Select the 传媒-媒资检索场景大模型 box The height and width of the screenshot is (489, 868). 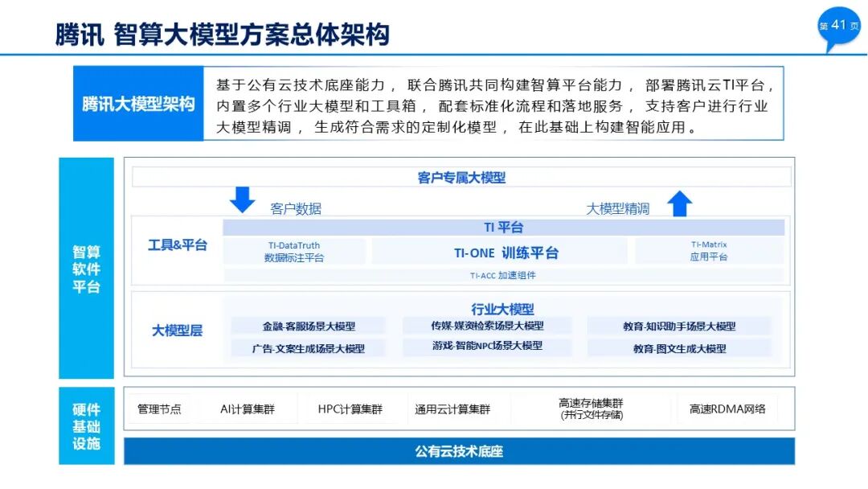click(487, 326)
